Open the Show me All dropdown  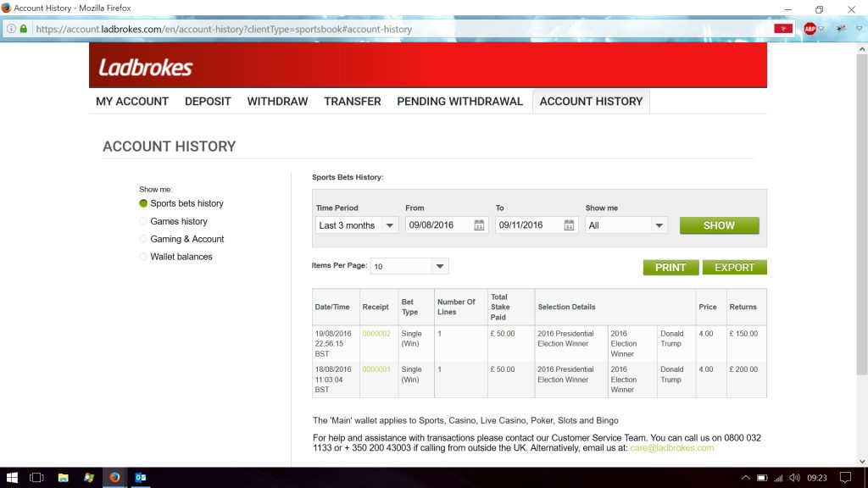[x=626, y=225]
